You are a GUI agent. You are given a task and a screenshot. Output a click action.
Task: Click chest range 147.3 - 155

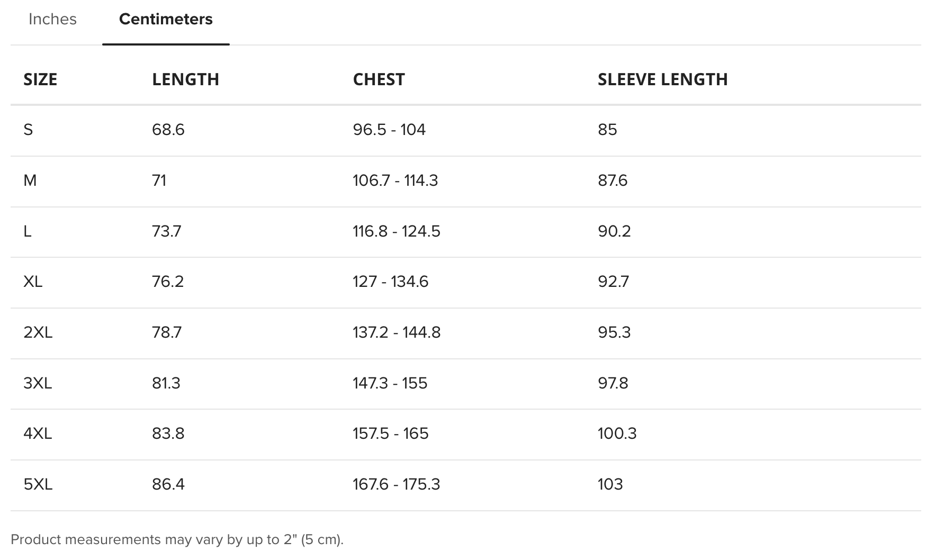tap(390, 383)
